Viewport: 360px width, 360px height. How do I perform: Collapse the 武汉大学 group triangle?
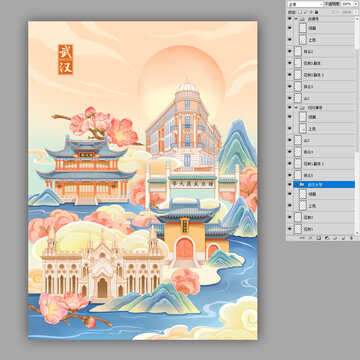click(x=296, y=184)
